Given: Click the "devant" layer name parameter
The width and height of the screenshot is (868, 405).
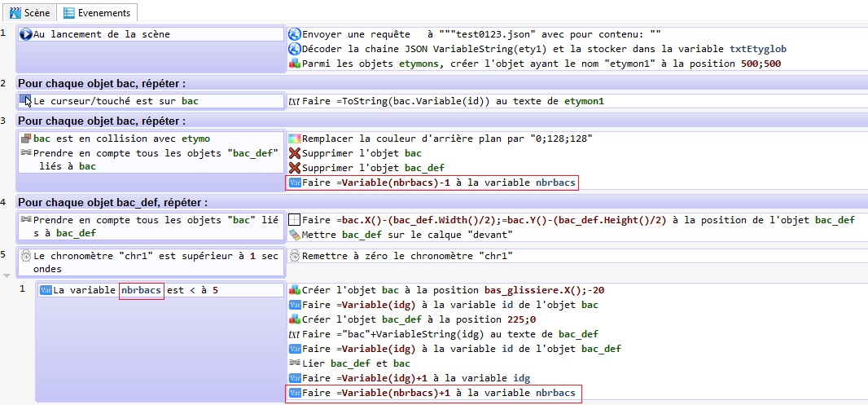Looking at the screenshot, I should [x=489, y=235].
